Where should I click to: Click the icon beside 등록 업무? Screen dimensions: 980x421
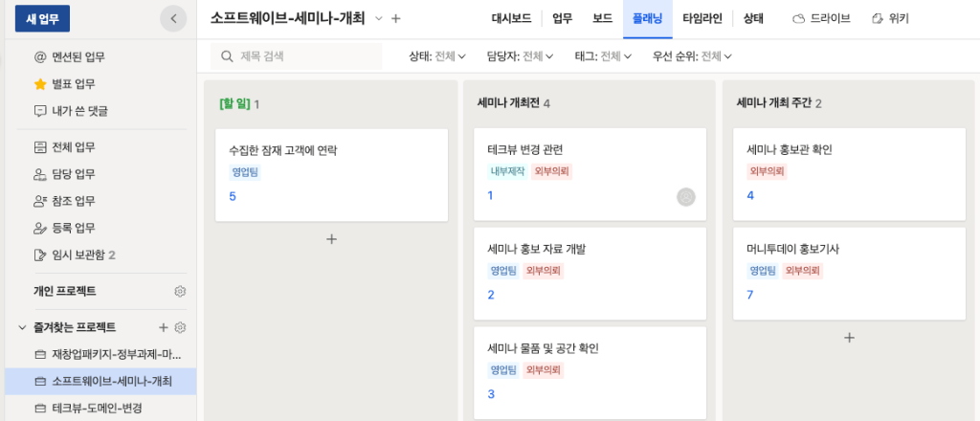(40, 228)
